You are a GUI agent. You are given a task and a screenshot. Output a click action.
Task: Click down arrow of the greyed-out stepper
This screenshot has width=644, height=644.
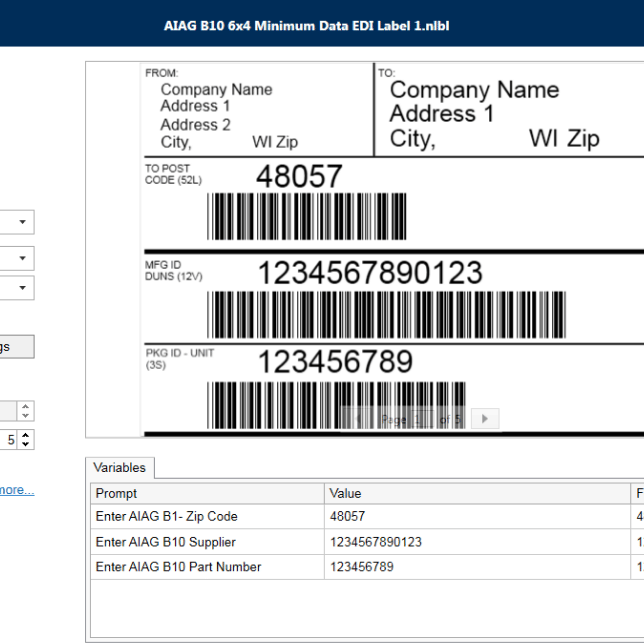click(25, 416)
